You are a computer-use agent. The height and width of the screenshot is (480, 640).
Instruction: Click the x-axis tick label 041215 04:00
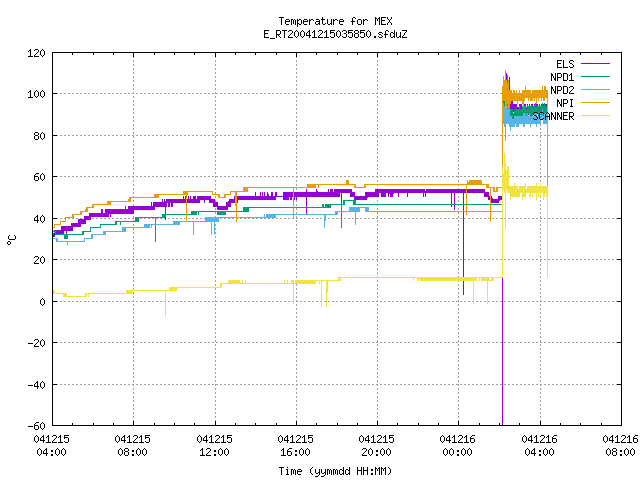coord(51,446)
